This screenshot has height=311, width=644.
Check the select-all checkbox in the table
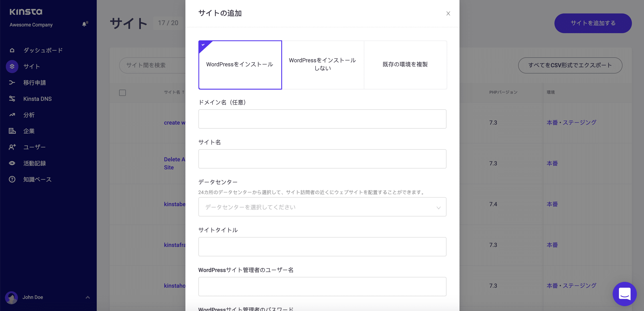click(x=122, y=93)
